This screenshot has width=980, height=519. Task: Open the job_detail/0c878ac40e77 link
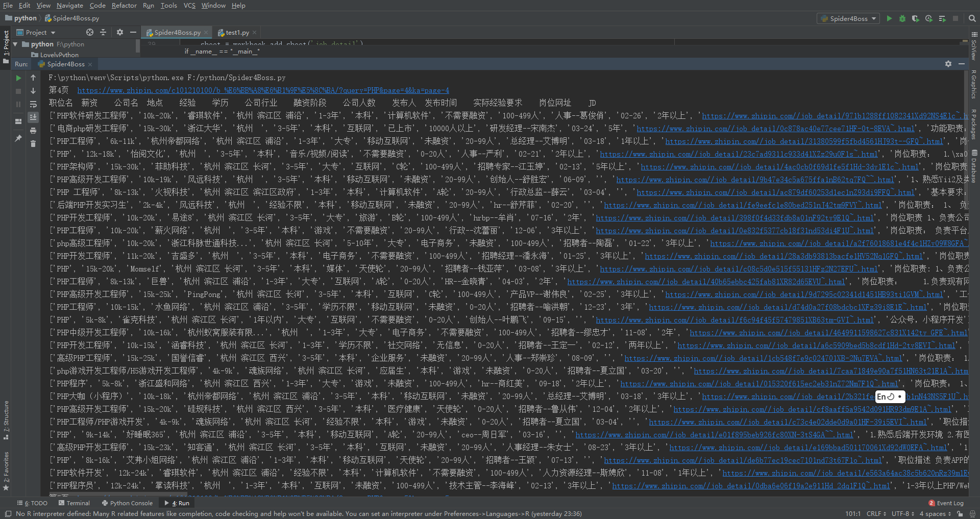coord(775,129)
